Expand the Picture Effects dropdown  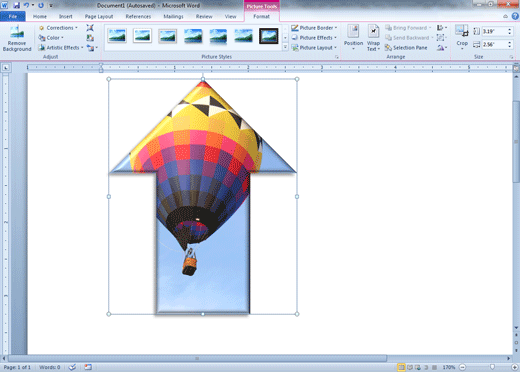tap(314, 38)
